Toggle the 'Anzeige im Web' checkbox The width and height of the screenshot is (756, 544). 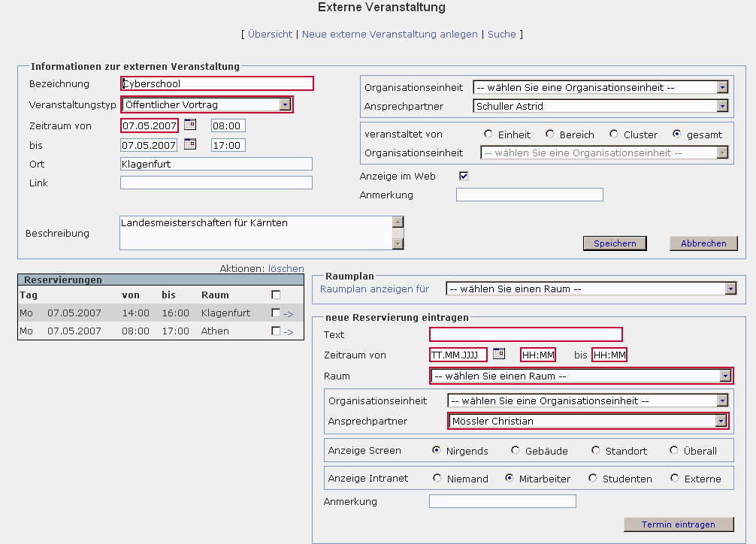pos(464,176)
